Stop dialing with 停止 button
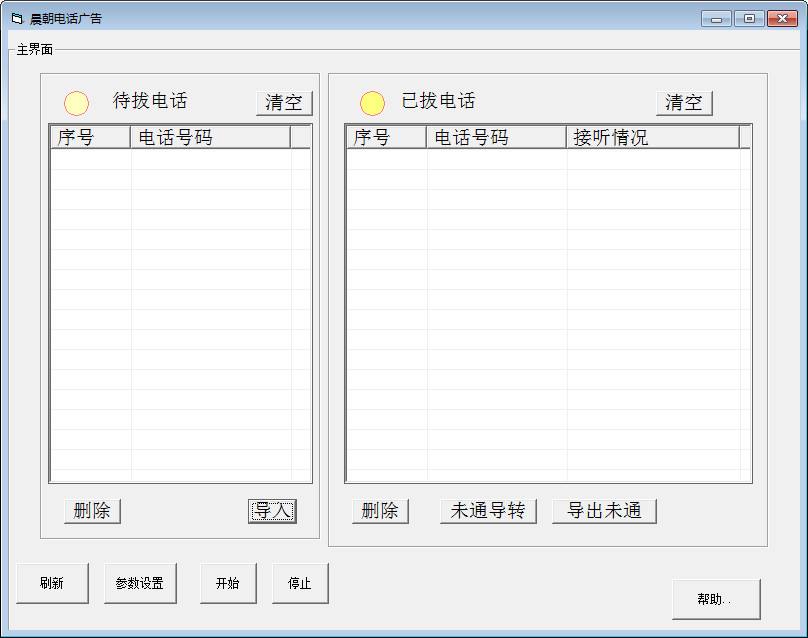Viewport: 808px width, 638px height. coord(300,583)
